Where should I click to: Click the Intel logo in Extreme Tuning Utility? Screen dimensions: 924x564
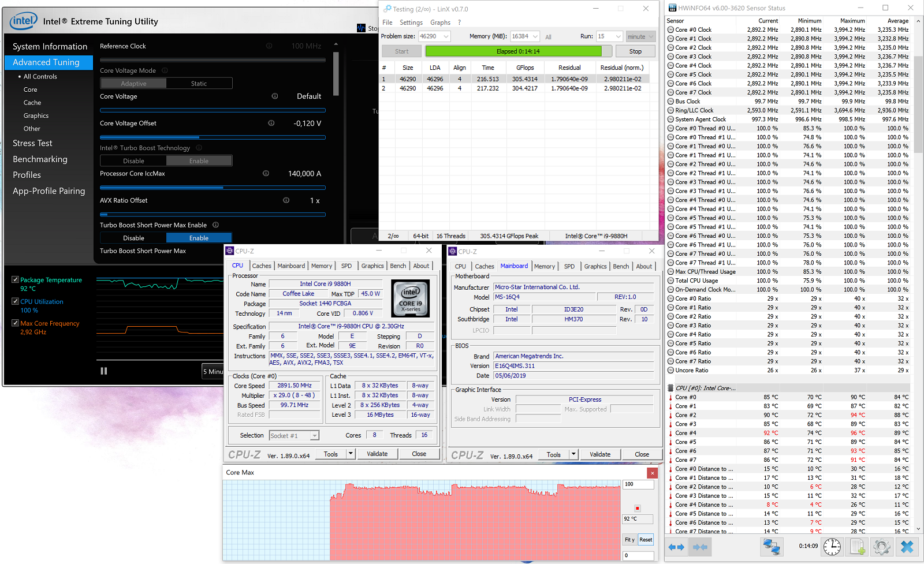click(x=24, y=21)
